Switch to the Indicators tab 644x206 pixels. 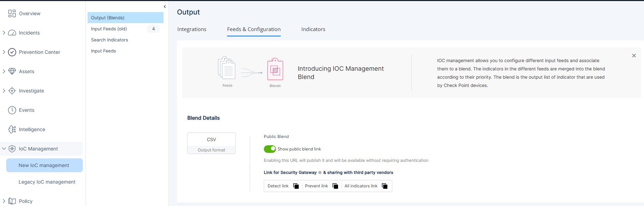coord(313,29)
